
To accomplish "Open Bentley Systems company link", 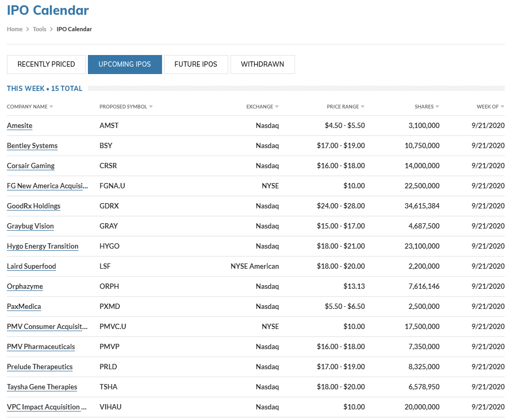I will click(32, 146).
